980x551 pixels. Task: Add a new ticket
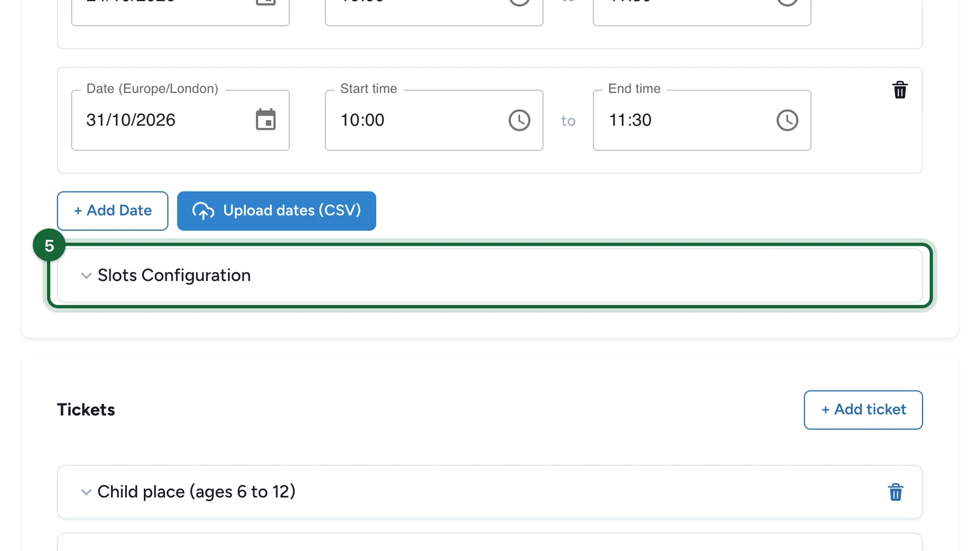click(863, 410)
